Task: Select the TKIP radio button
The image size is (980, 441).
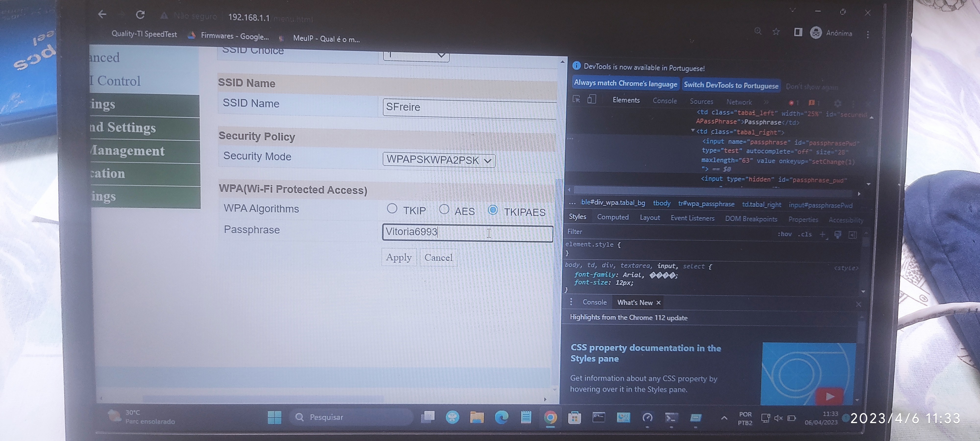Action: [x=392, y=208]
